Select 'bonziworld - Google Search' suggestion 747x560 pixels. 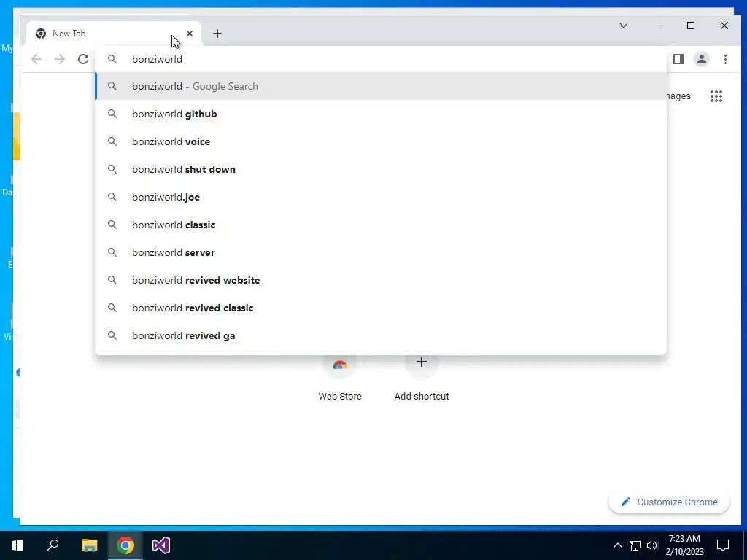click(381, 86)
